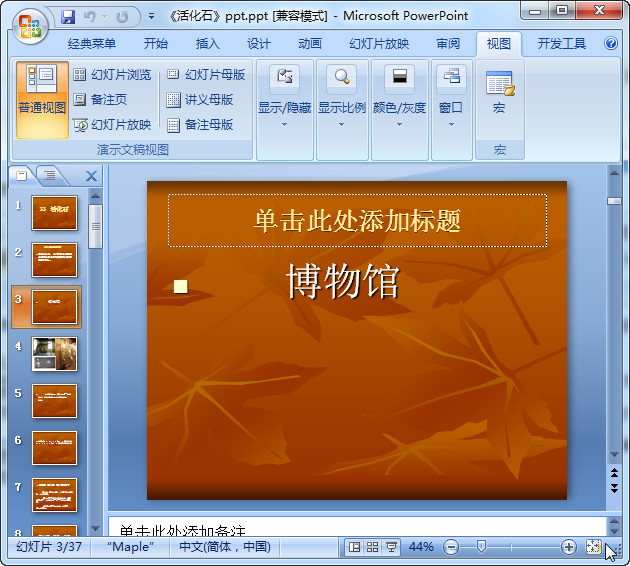Close the slide thumbnail pane
630x566 pixels.
(x=92, y=176)
